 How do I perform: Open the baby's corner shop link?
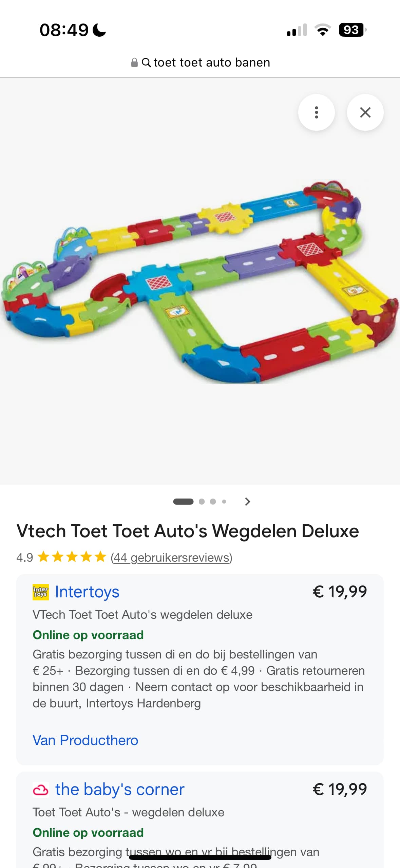tap(120, 790)
